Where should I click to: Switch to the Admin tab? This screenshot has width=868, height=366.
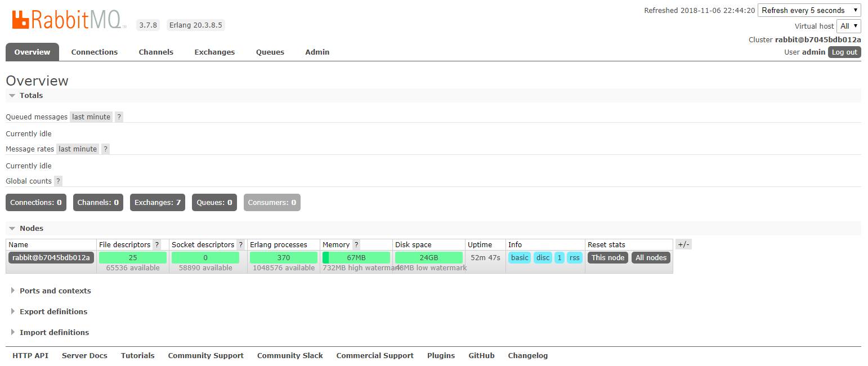click(x=317, y=52)
